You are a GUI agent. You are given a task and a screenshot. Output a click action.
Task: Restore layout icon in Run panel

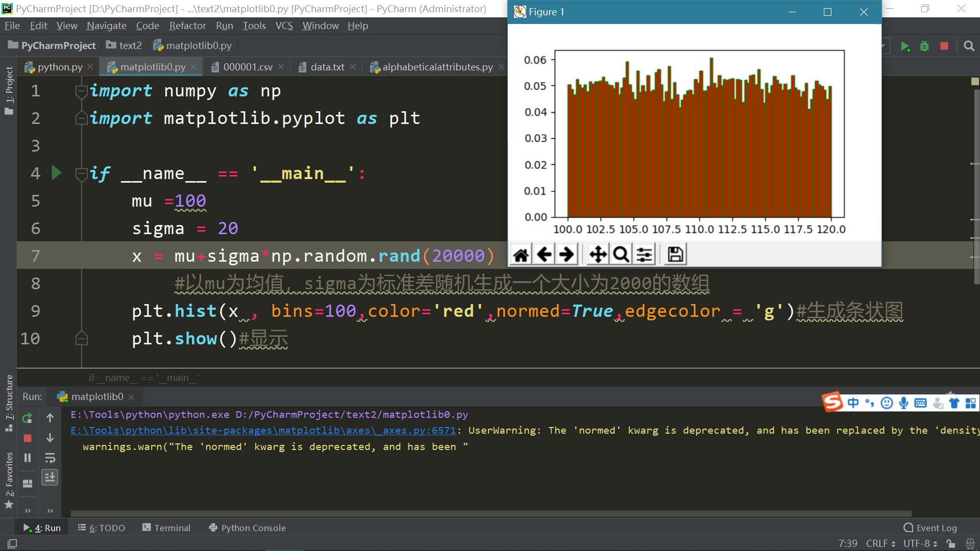click(28, 483)
